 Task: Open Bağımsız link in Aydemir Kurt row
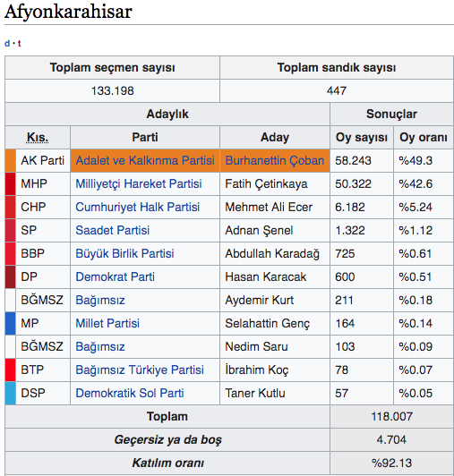tap(100, 301)
